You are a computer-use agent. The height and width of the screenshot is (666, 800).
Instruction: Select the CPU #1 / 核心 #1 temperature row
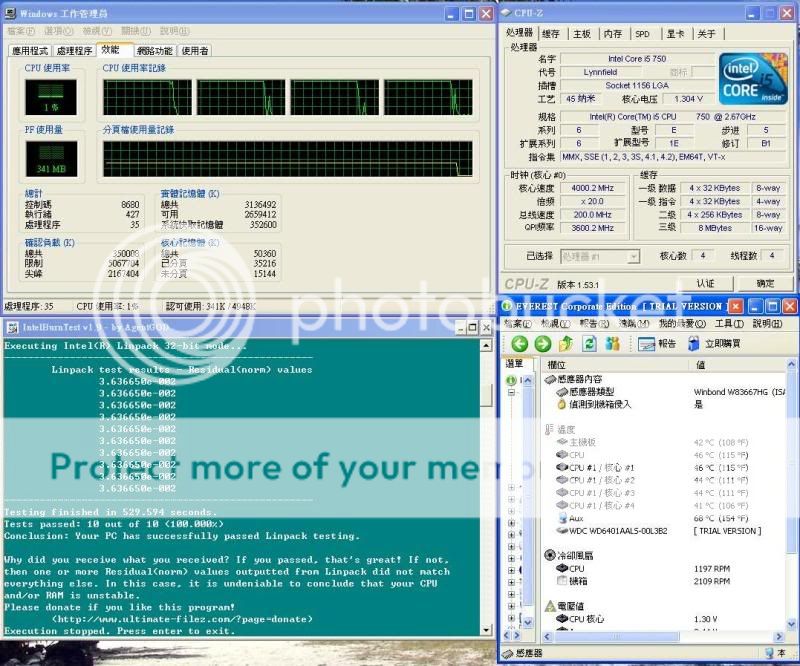tap(601, 467)
